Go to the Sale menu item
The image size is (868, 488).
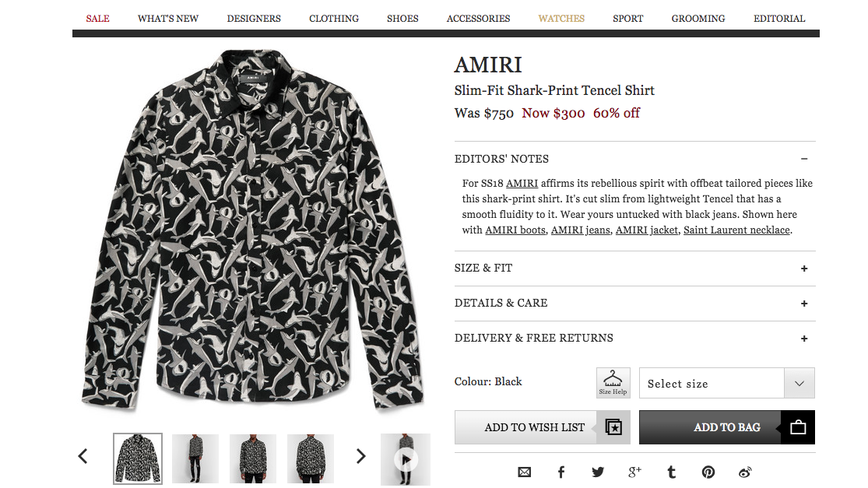click(97, 18)
